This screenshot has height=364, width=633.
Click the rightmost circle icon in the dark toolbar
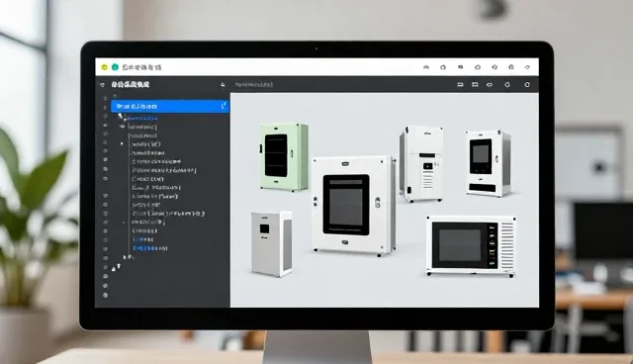tap(527, 85)
